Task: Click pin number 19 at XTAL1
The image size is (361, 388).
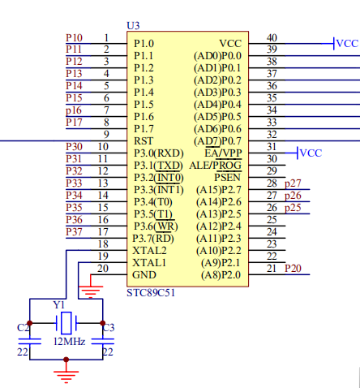Action: pyautogui.click(x=103, y=256)
